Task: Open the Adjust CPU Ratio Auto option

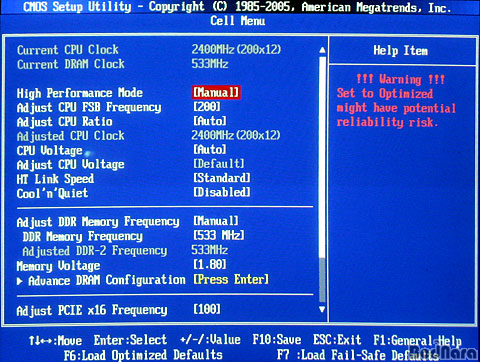Action: tap(210, 121)
